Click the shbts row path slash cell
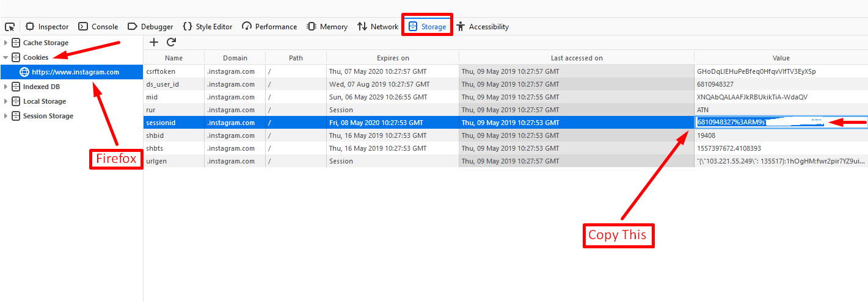868x302 pixels. (269, 148)
